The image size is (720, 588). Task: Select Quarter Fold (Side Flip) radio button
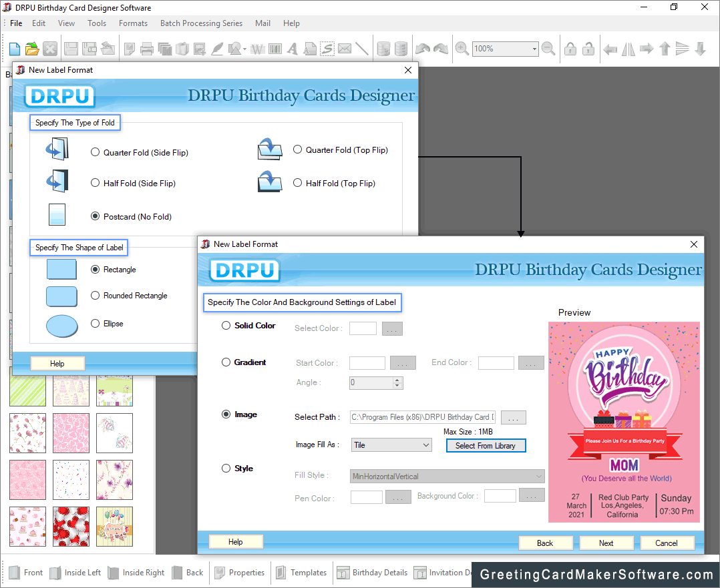(95, 152)
